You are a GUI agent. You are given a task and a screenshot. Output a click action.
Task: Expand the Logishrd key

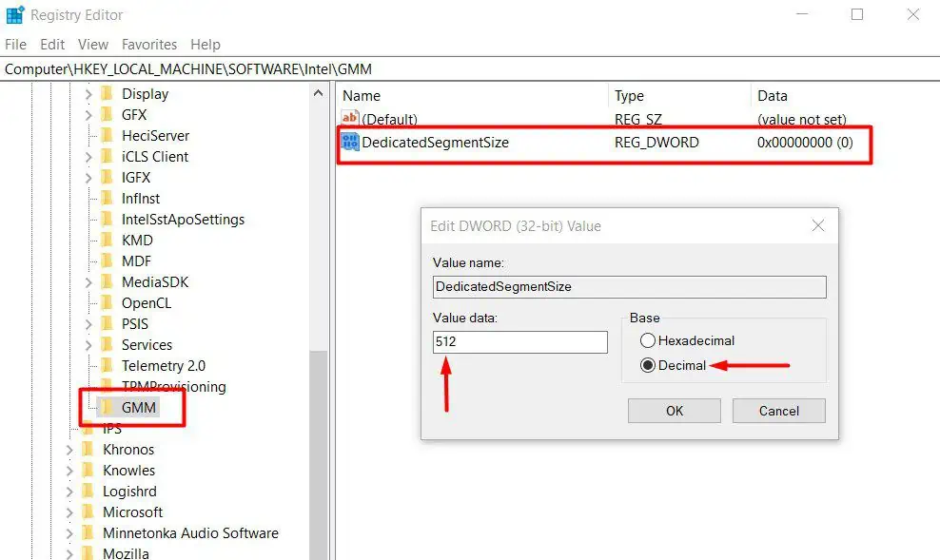[69, 492]
